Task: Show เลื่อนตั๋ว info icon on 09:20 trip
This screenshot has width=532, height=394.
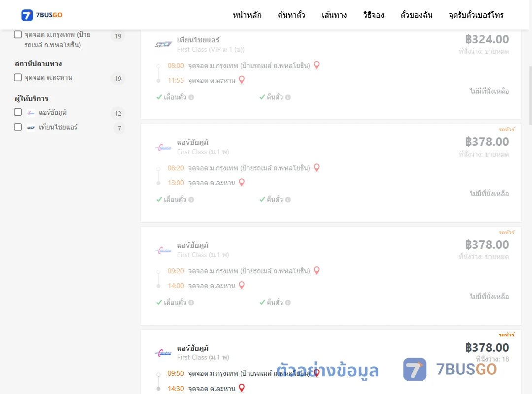Action: [191, 303]
